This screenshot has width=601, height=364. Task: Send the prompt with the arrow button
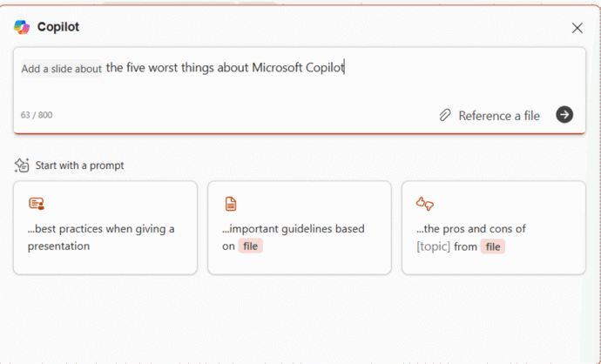pos(564,115)
